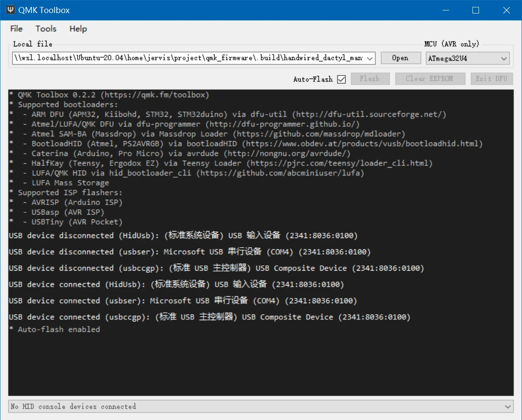
Task: Click the 'disconnected (usbccgp)' Composite Device line
Action: (x=217, y=268)
